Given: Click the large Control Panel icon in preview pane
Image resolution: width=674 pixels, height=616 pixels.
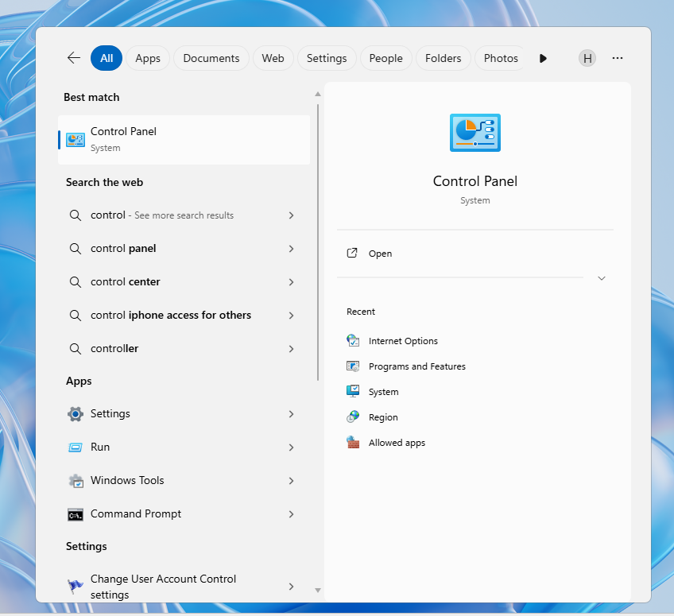Looking at the screenshot, I should point(475,133).
